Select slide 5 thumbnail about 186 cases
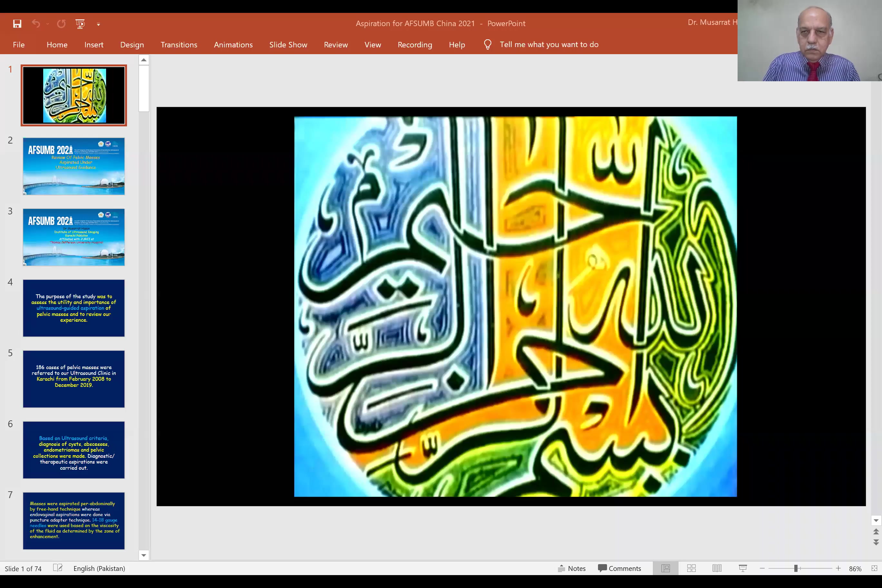The width and height of the screenshot is (882, 588). click(x=74, y=379)
